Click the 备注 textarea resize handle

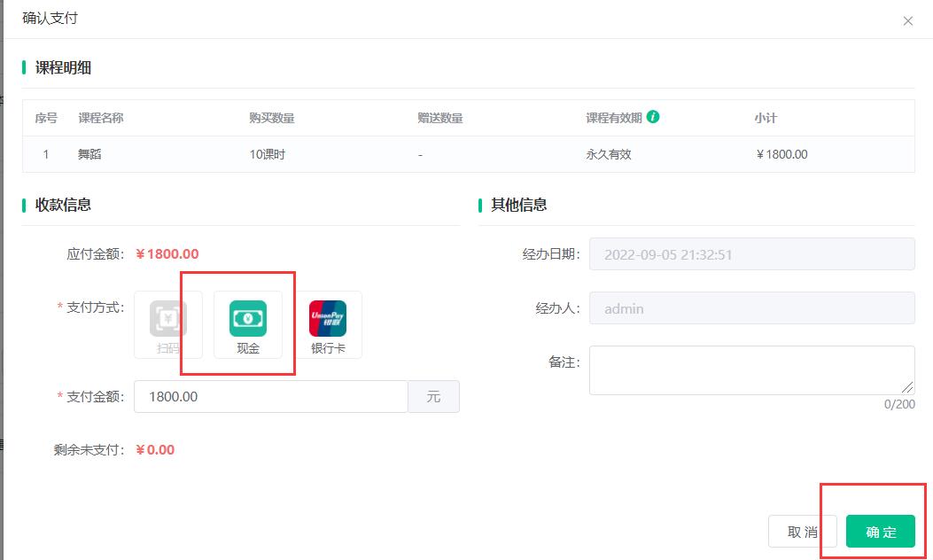907,387
